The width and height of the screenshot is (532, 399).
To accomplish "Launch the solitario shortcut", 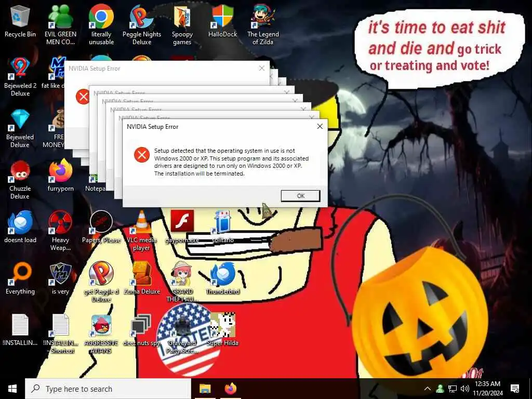I will click(x=222, y=228).
